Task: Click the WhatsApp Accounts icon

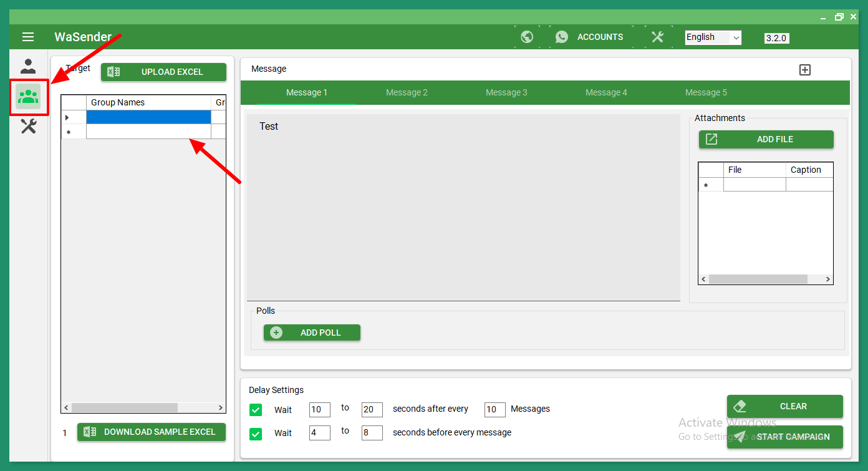Action: tap(562, 37)
